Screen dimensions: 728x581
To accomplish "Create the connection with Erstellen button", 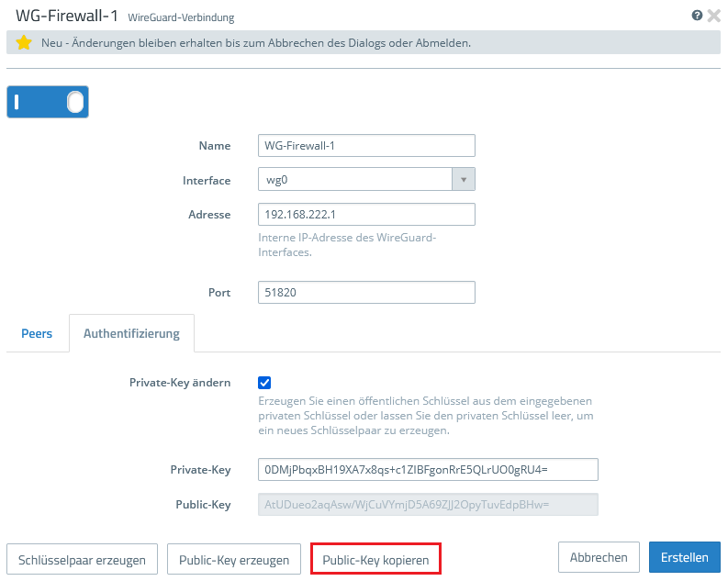I will [x=684, y=557].
